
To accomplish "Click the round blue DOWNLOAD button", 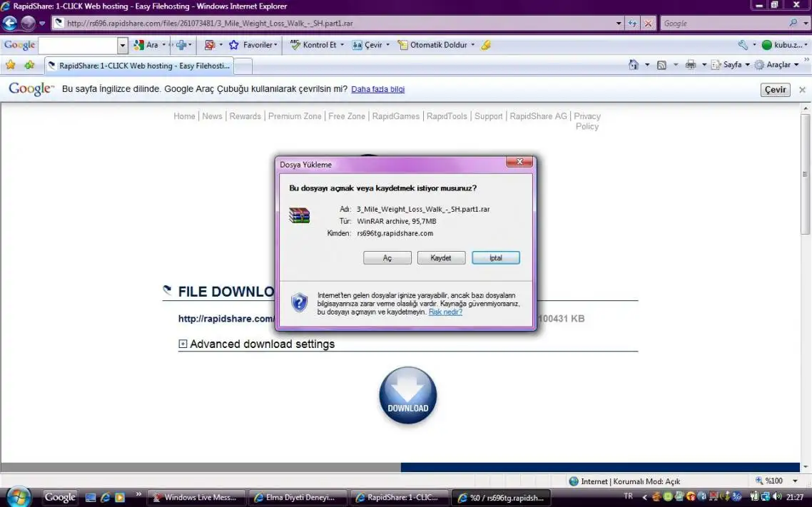I will point(408,396).
